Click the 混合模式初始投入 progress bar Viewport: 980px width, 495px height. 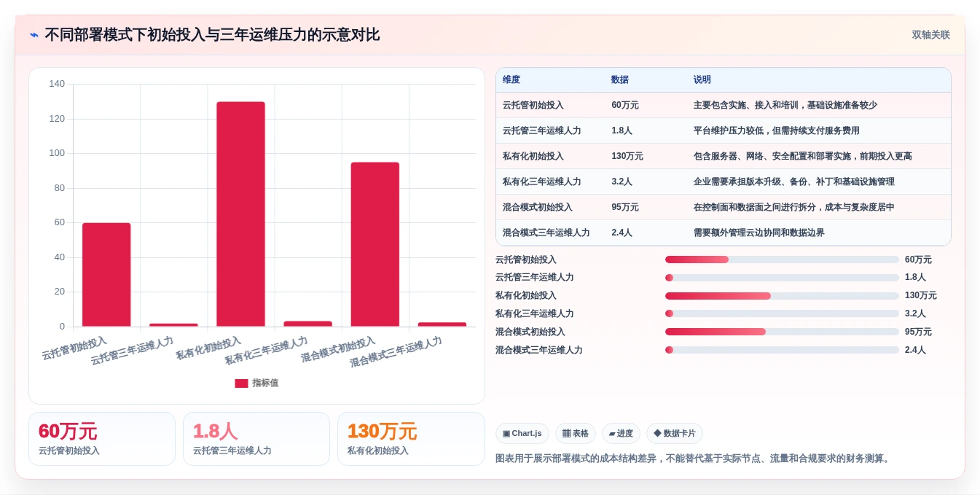point(782,332)
